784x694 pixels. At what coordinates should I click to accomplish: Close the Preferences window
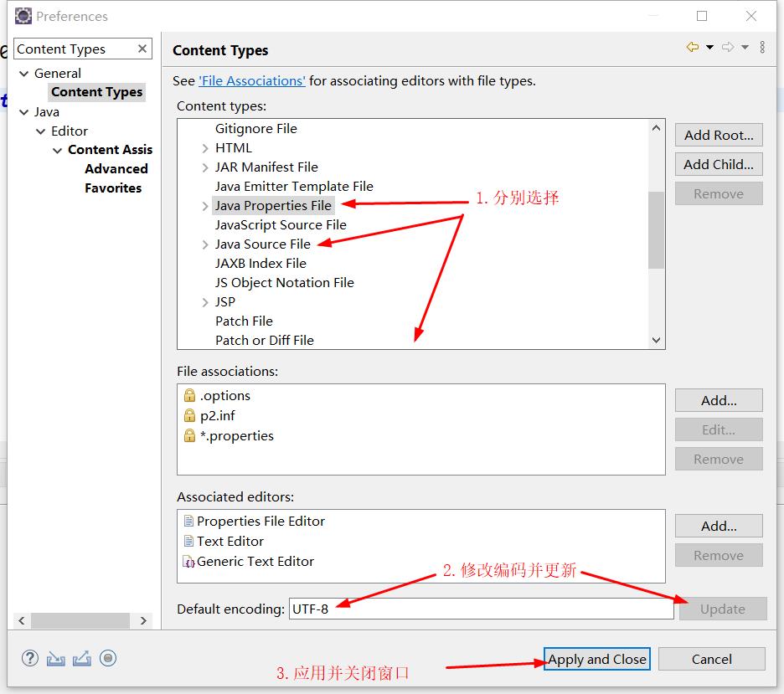751,16
